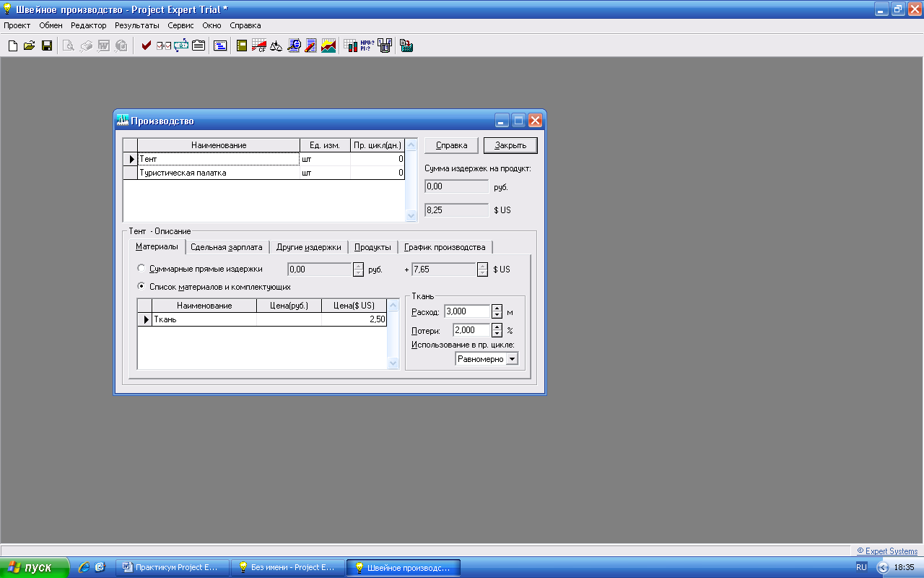
Task: Increase the Расход value with up arrow
Action: coord(497,308)
